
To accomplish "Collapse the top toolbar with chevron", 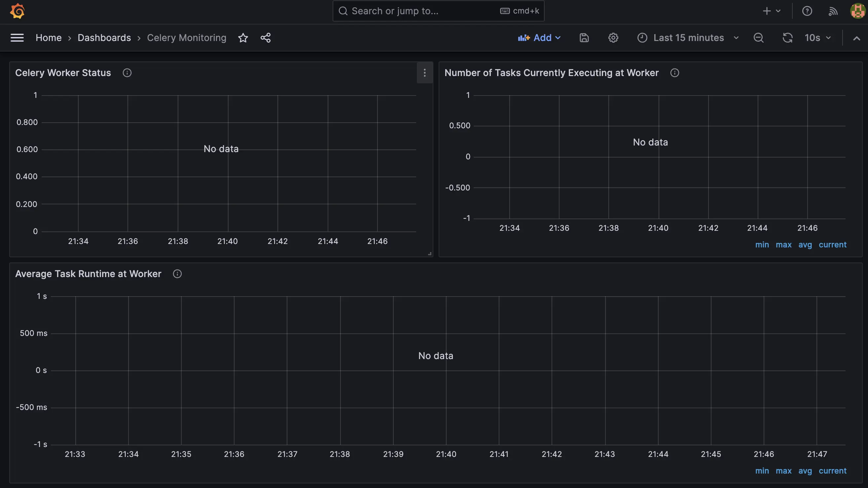I will point(856,38).
